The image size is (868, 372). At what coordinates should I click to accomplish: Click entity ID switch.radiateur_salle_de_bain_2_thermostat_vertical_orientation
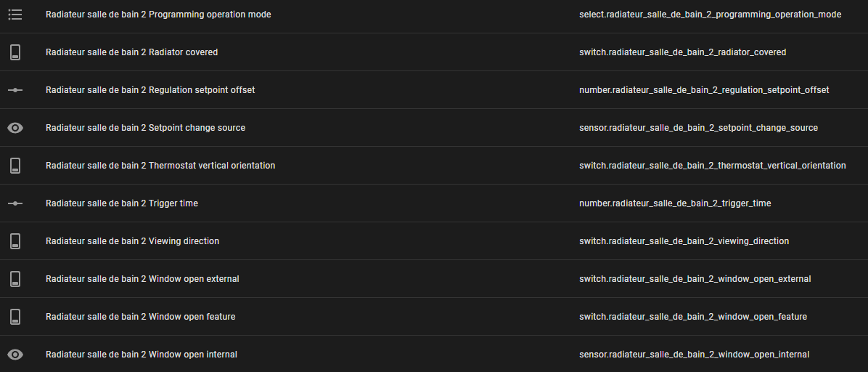[712, 166]
